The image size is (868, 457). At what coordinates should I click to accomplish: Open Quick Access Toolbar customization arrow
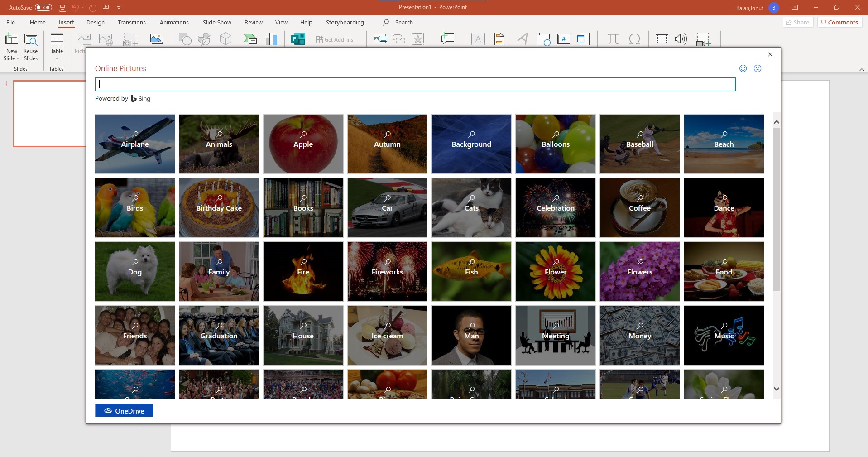click(119, 7)
